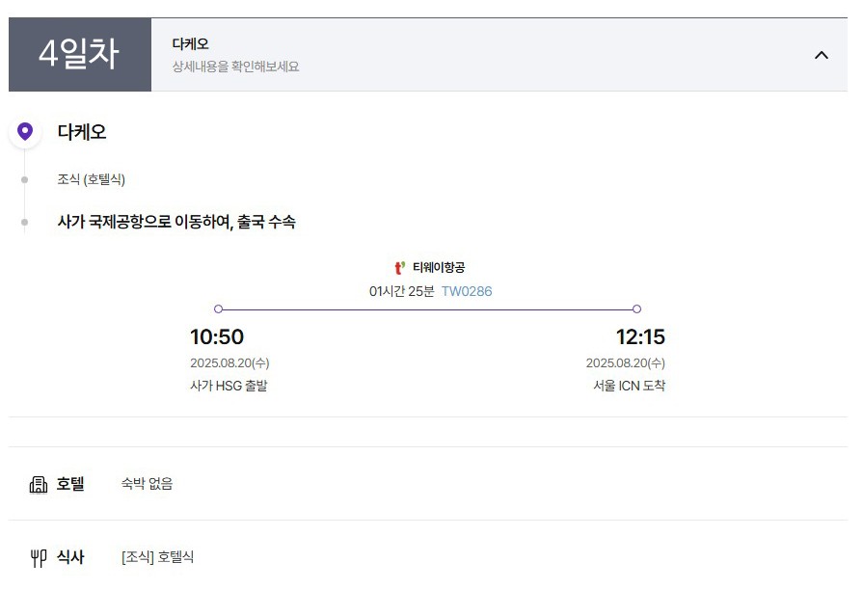Collapse the 4일차 section with chevron
Viewport: 863px width, 616px height.
click(x=822, y=55)
